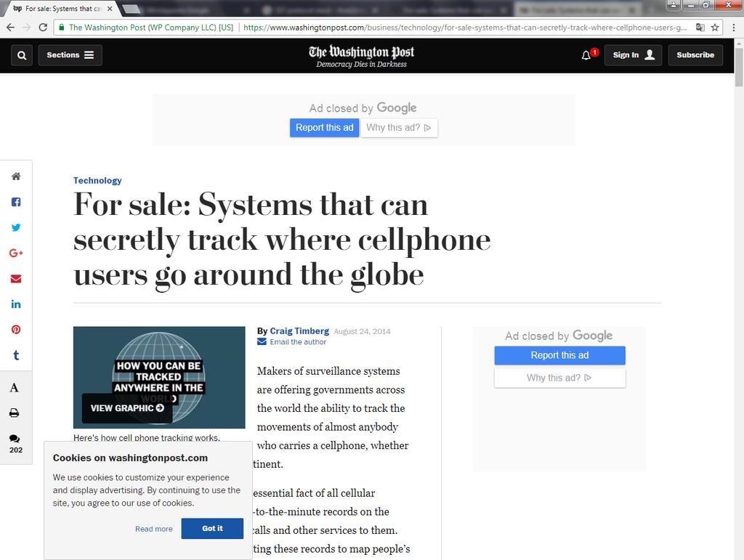The height and width of the screenshot is (560, 744).
Task: Click 'Read more' in cookies notice
Action: 154,529
